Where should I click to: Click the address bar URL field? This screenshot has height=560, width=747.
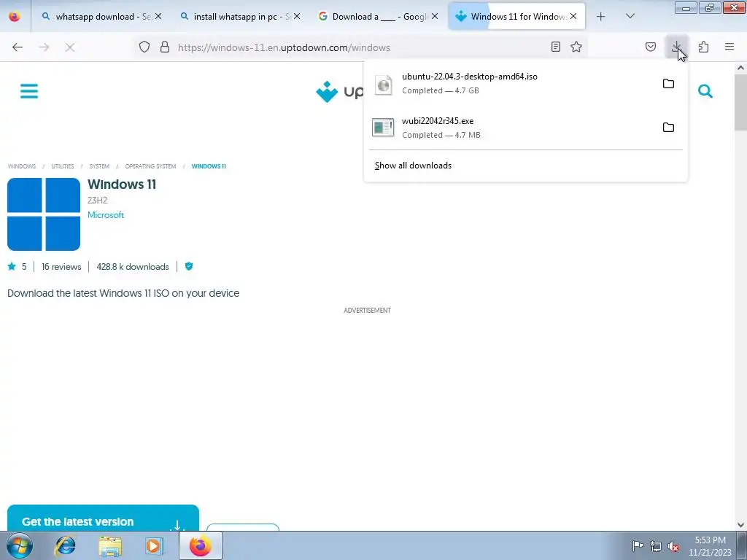pos(360,47)
